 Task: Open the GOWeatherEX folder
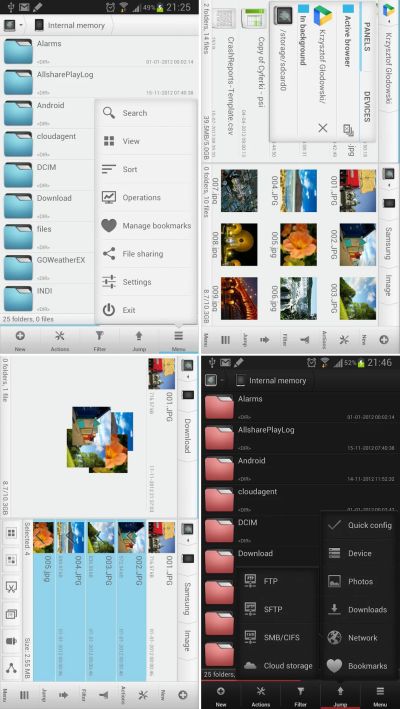point(47,267)
